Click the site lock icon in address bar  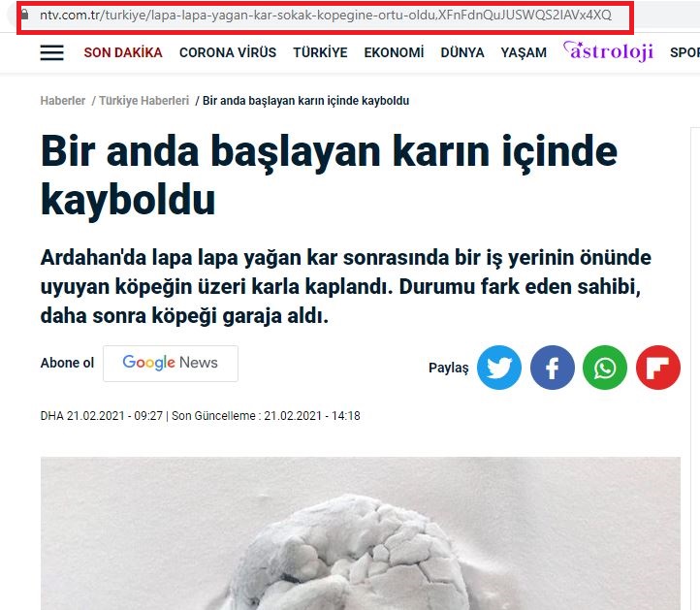(x=25, y=15)
